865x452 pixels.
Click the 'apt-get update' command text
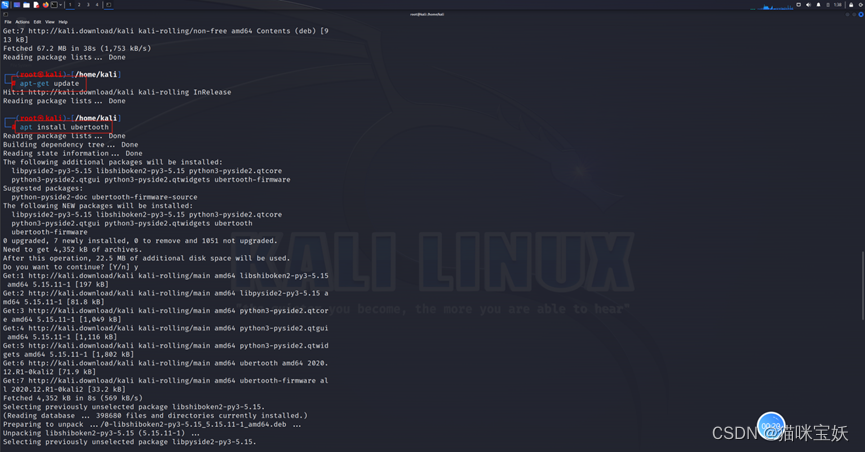(49, 83)
